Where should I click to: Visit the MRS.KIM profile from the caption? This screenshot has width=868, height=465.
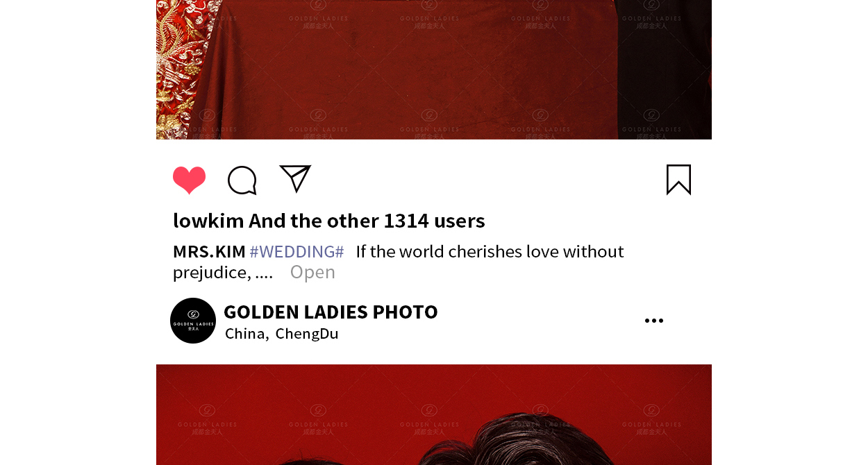(209, 251)
